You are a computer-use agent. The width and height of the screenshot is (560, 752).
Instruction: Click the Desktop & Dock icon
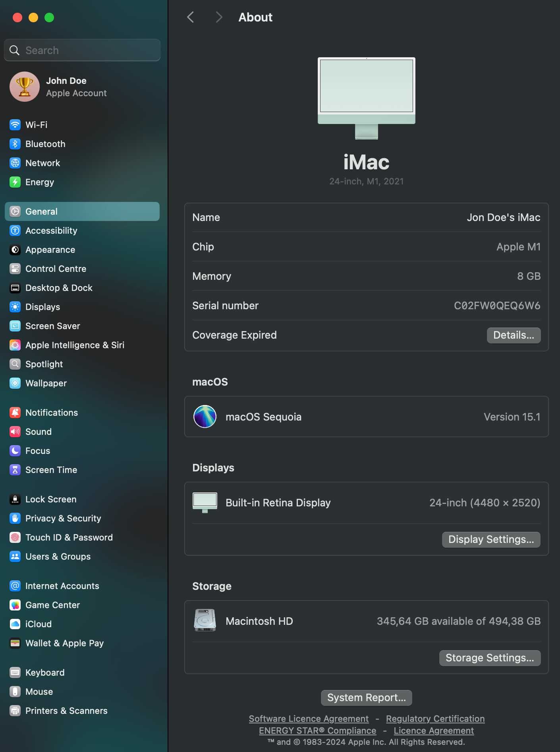(15, 288)
